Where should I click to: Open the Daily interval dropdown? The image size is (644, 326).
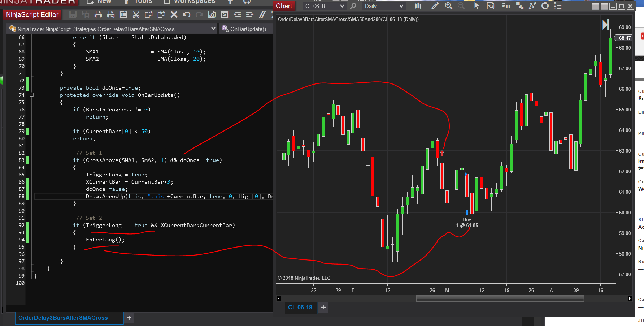point(383,6)
